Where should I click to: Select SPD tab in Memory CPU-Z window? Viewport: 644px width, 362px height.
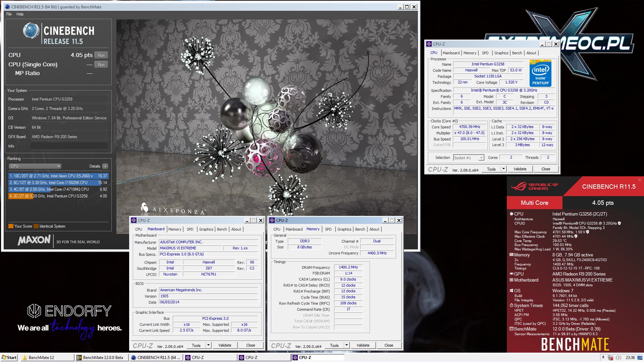coord(328,229)
